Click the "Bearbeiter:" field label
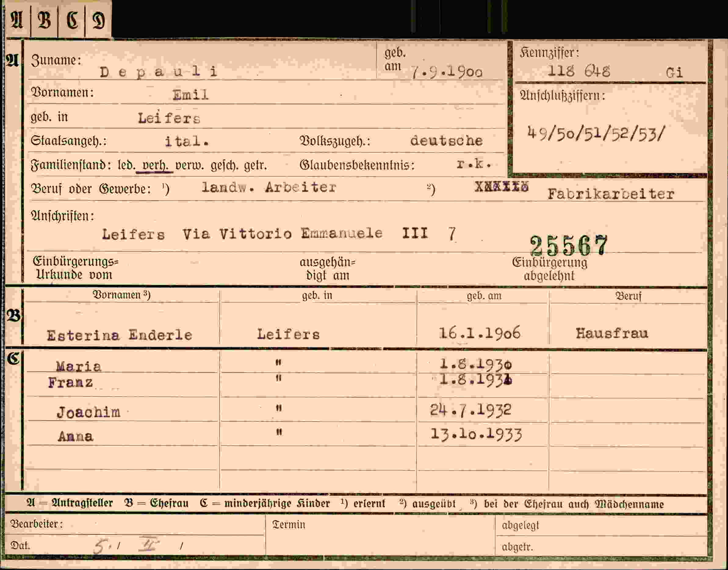The height and width of the screenshot is (570, 728). coord(37,524)
